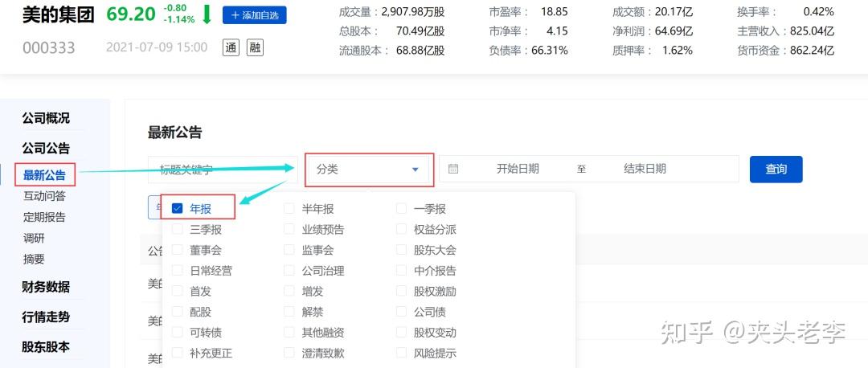Open 公司概况 in the sidebar
Screen dimensions: 868x368
(x=46, y=118)
